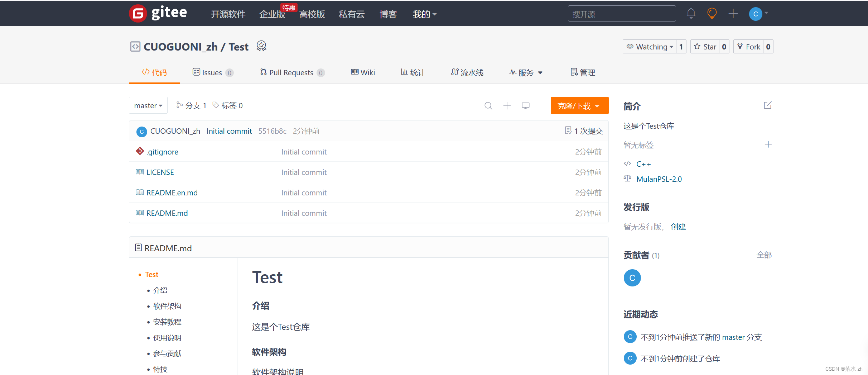Click the orange lightbulb icon
The image size is (868, 375).
[712, 14]
